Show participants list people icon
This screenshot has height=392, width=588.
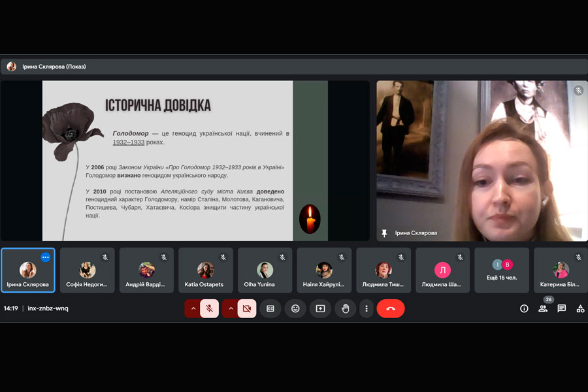pyautogui.click(x=543, y=308)
